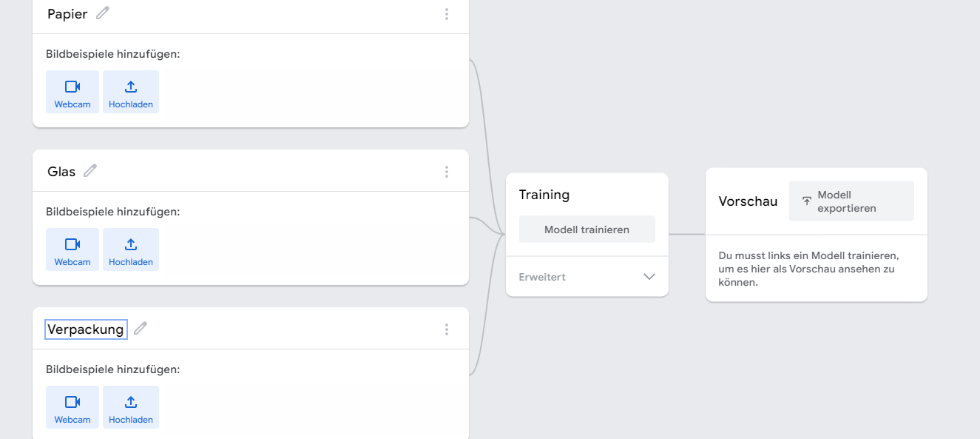The width and height of the screenshot is (980, 439).
Task: Click the pencil icon next to Verpackung
Action: [141, 328]
